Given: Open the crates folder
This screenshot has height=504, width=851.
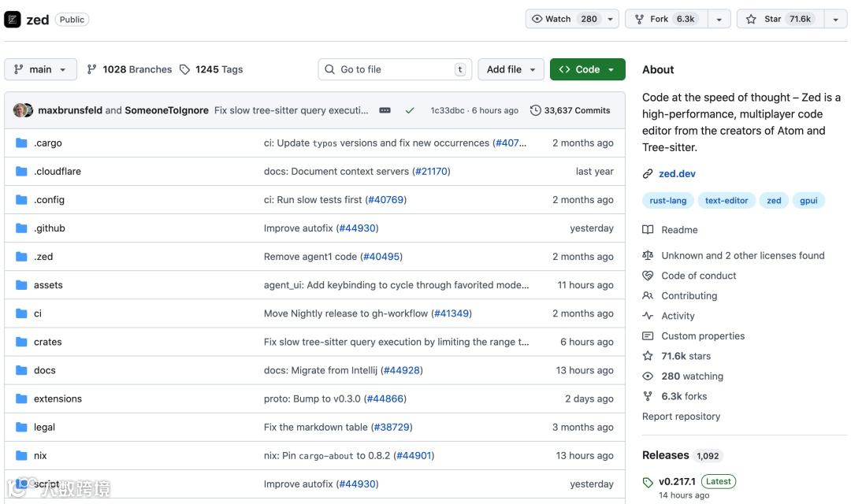Looking at the screenshot, I should 48,342.
